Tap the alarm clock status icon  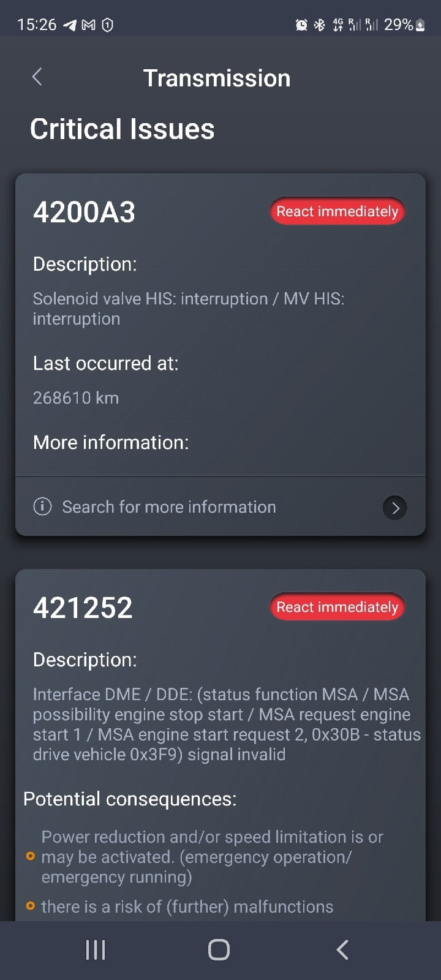[301, 25]
